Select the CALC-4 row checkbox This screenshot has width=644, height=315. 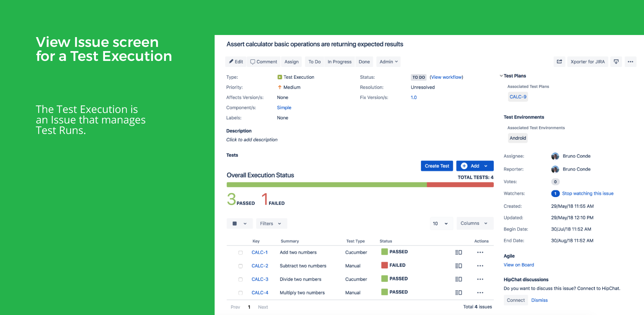click(240, 293)
